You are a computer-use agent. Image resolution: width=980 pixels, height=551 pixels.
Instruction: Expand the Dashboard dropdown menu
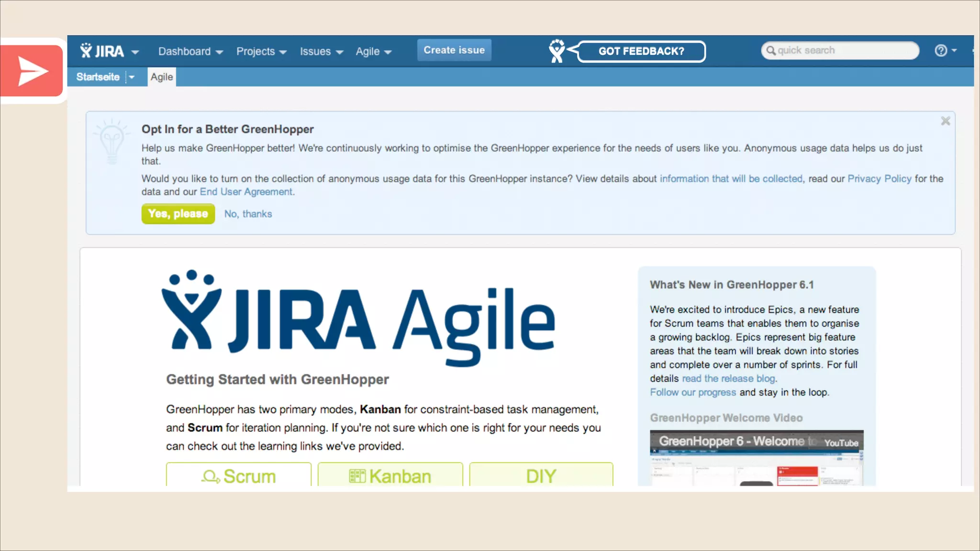tap(190, 51)
